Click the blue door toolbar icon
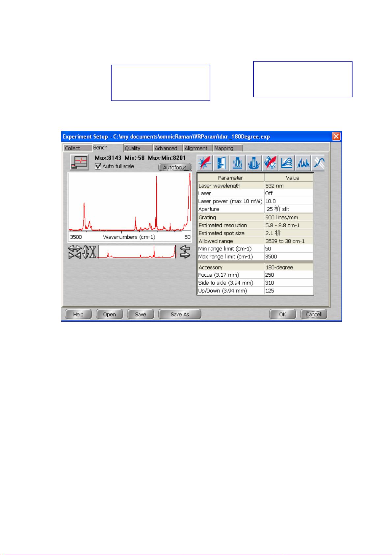This screenshot has height=555, width=392. pyautogui.click(x=221, y=163)
